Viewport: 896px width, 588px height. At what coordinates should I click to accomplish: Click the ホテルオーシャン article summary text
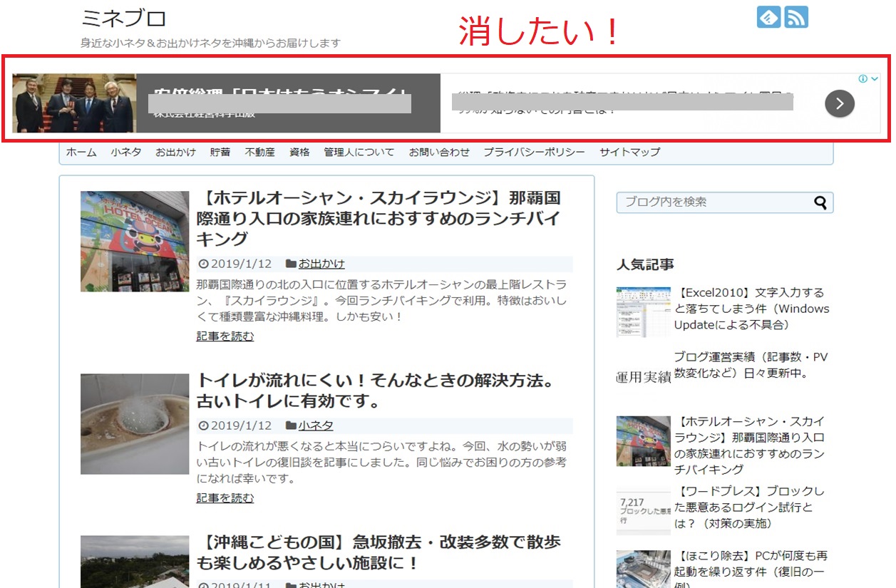381,300
